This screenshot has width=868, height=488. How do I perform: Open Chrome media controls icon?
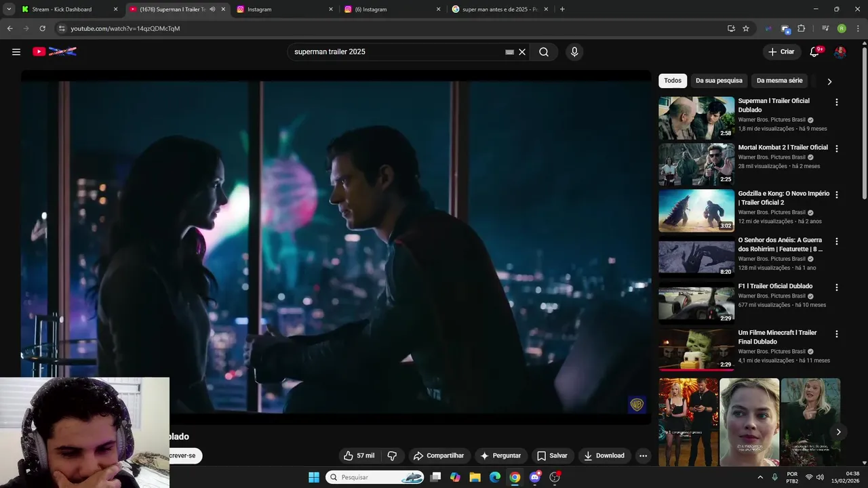[825, 28]
